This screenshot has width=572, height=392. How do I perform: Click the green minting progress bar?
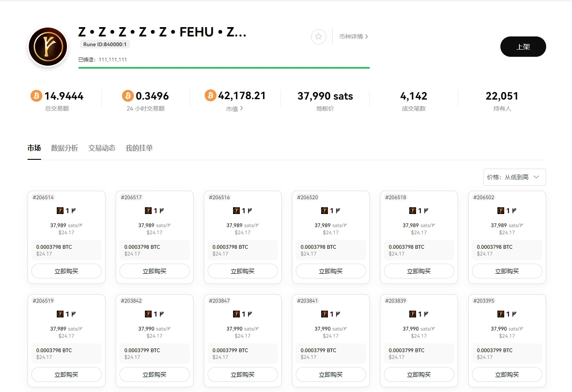click(x=224, y=67)
